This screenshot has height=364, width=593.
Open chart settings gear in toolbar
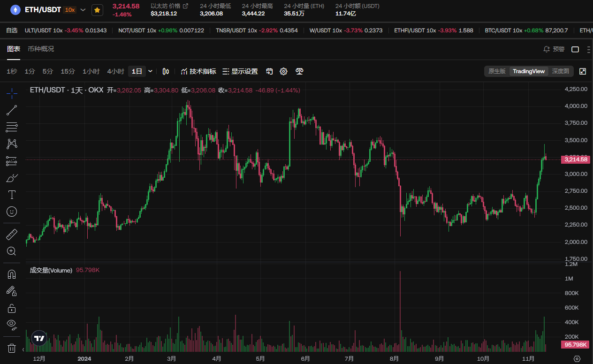pos(283,71)
